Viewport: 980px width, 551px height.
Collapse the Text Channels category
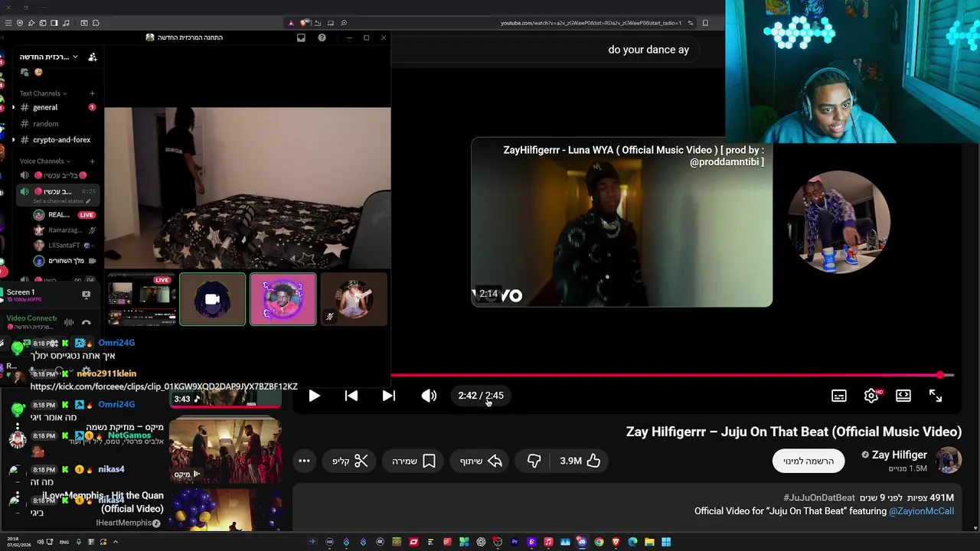click(x=44, y=93)
